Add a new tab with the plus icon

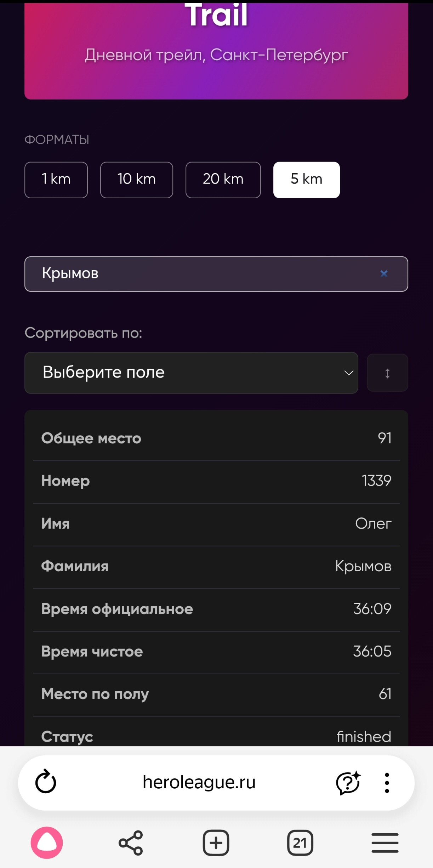(216, 843)
